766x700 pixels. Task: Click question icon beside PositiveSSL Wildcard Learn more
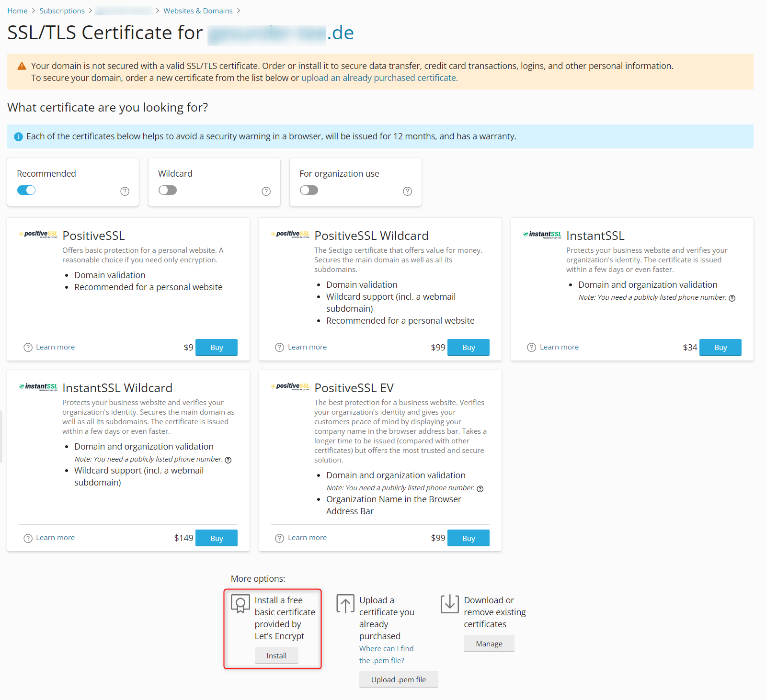point(280,348)
